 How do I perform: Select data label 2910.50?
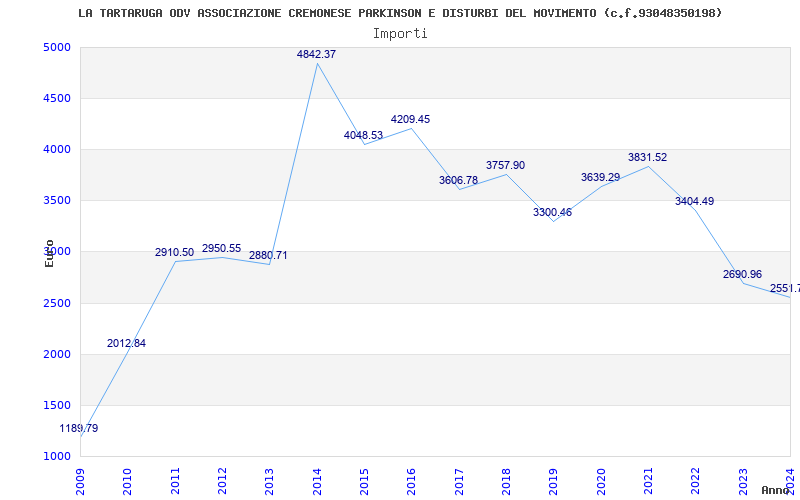coord(174,252)
